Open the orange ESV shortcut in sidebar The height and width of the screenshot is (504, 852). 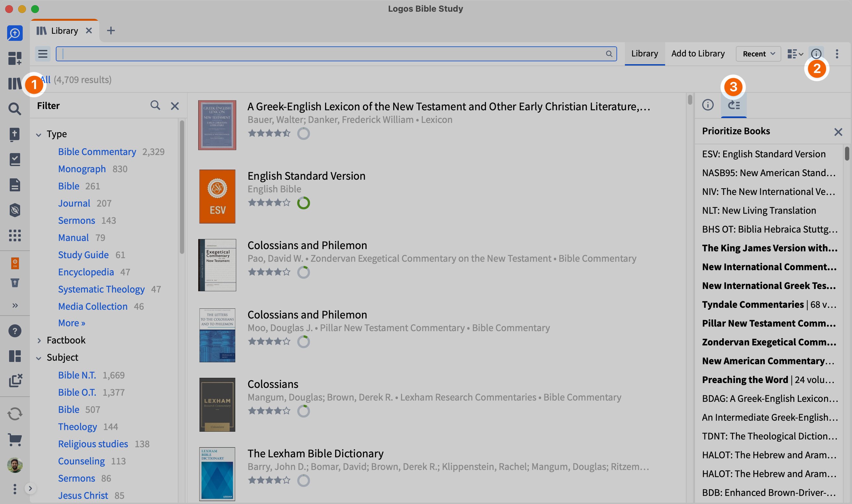(x=15, y=263)
